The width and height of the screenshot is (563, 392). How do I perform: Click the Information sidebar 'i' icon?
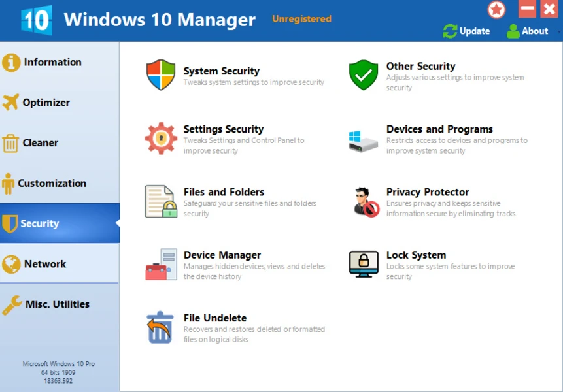[x=11, y=63]
